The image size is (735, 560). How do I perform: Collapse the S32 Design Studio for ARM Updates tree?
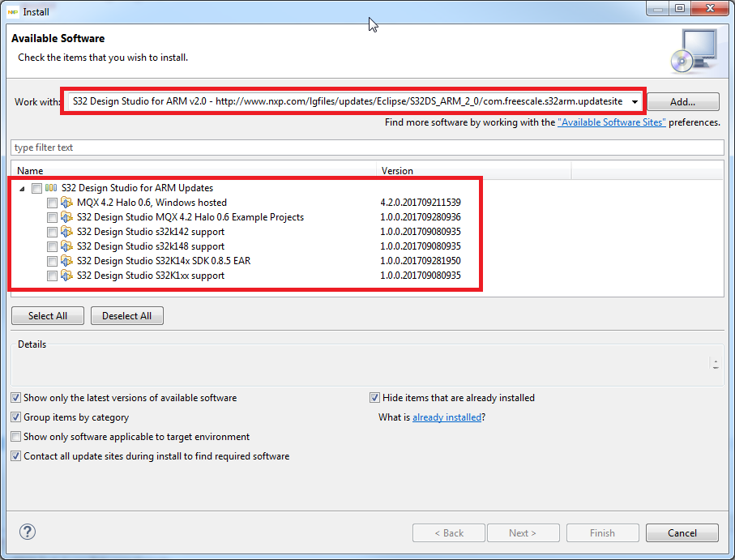(x=22, y=188)
